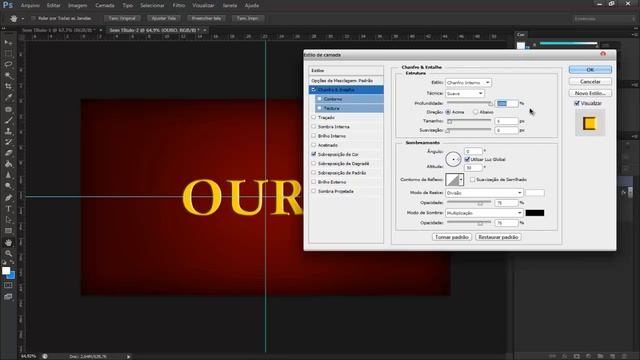Screen dimensions: 640x360
Task: Enable Suavização de Serrilhado checkbox
Action: (473, 180)
